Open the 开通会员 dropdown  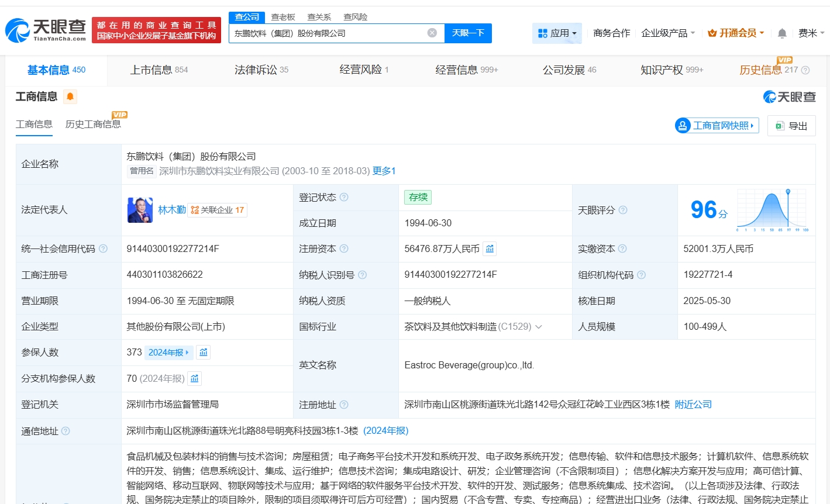point(736,33)
